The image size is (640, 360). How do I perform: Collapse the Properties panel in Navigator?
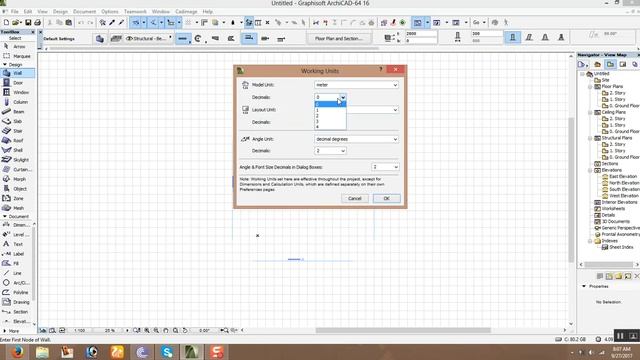pos(584,287)
